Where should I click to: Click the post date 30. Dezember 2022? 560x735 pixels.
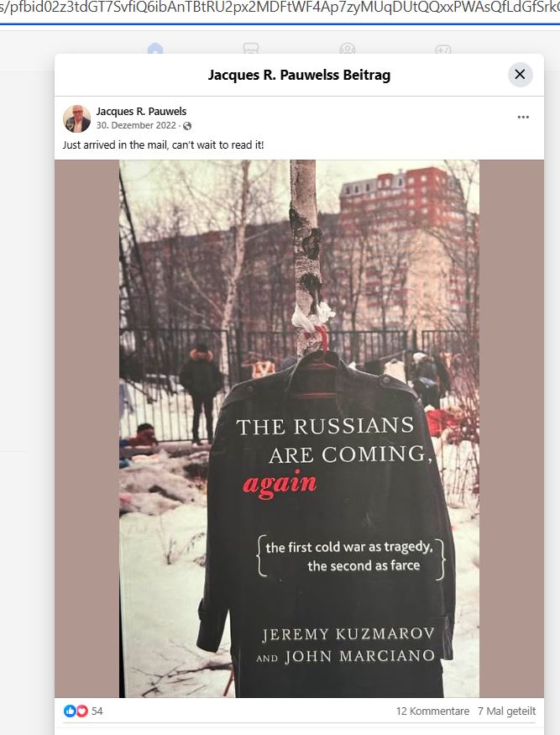(x=136, y=126)
